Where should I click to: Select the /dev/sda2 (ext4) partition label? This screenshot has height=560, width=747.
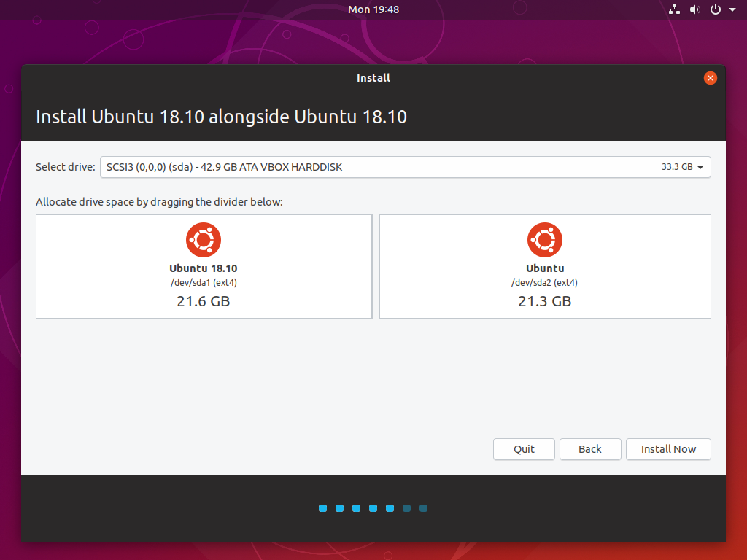point(544,282)
